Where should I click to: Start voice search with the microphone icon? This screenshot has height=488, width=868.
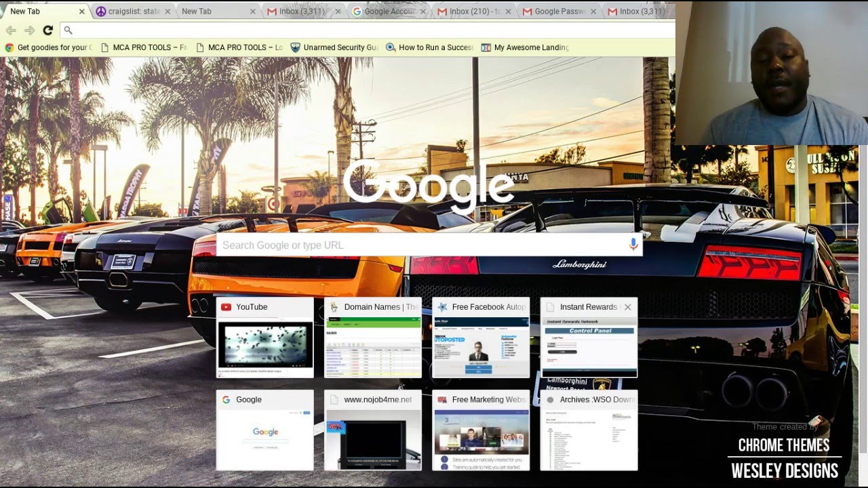point(633,245)
